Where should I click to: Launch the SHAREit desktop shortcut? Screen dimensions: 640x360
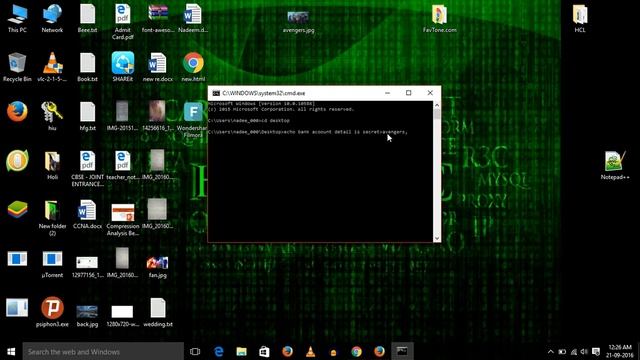coord(122,67)
